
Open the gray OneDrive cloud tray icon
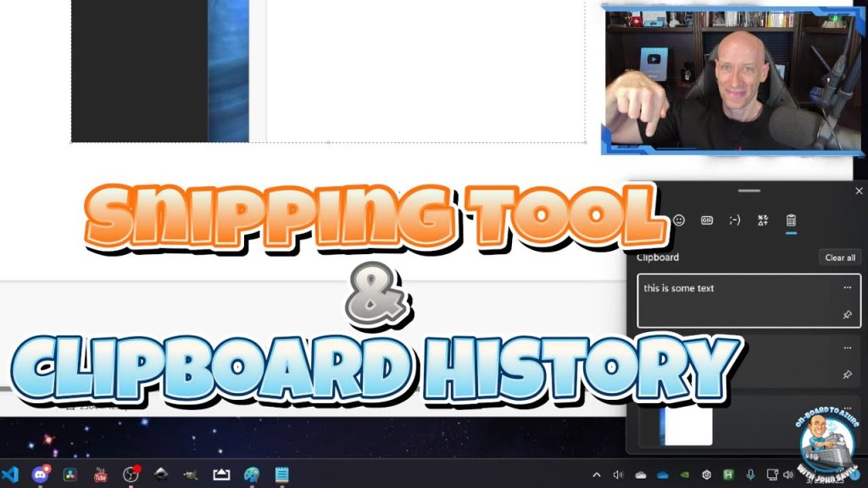[641, 474]
